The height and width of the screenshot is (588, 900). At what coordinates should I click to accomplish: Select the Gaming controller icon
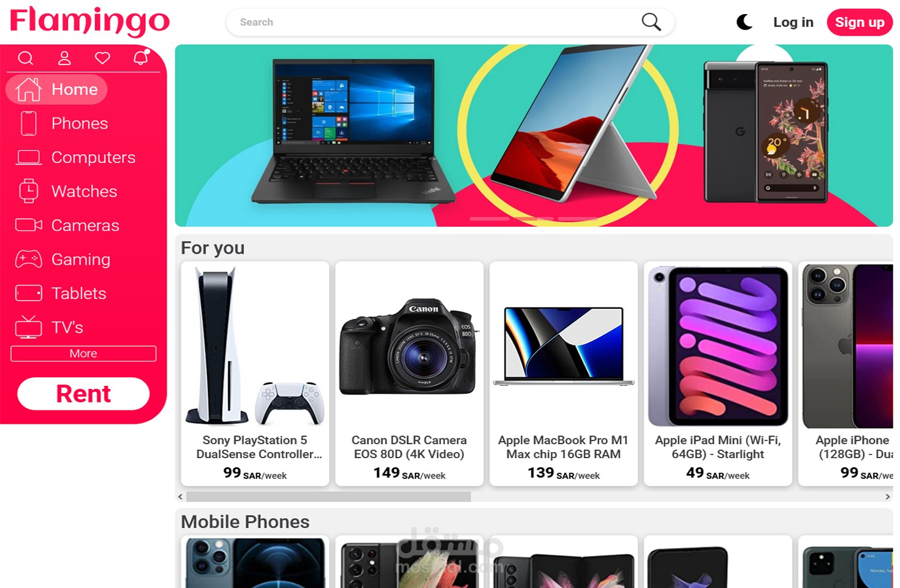click(x=29, y=259)
